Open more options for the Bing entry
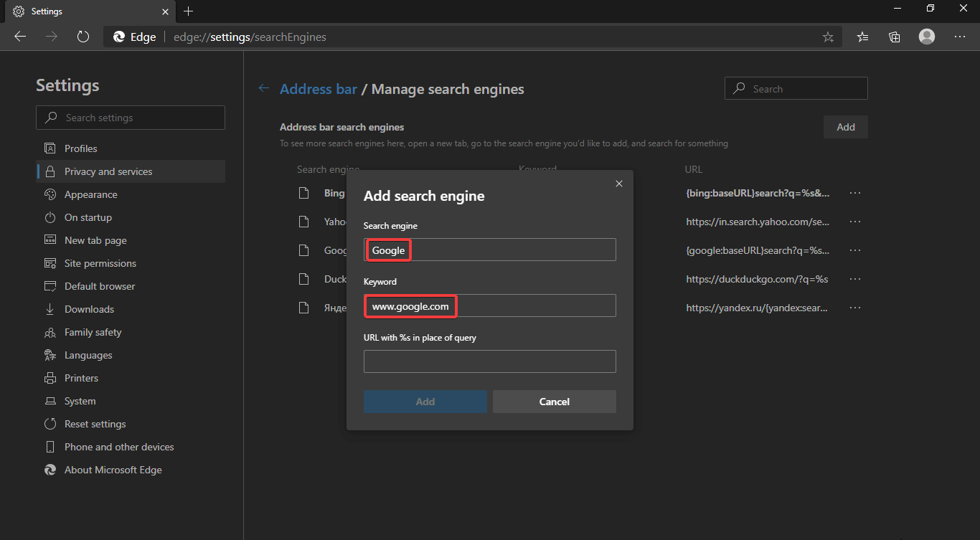Viewport: 980px width, 540px height. click(854, 192)
